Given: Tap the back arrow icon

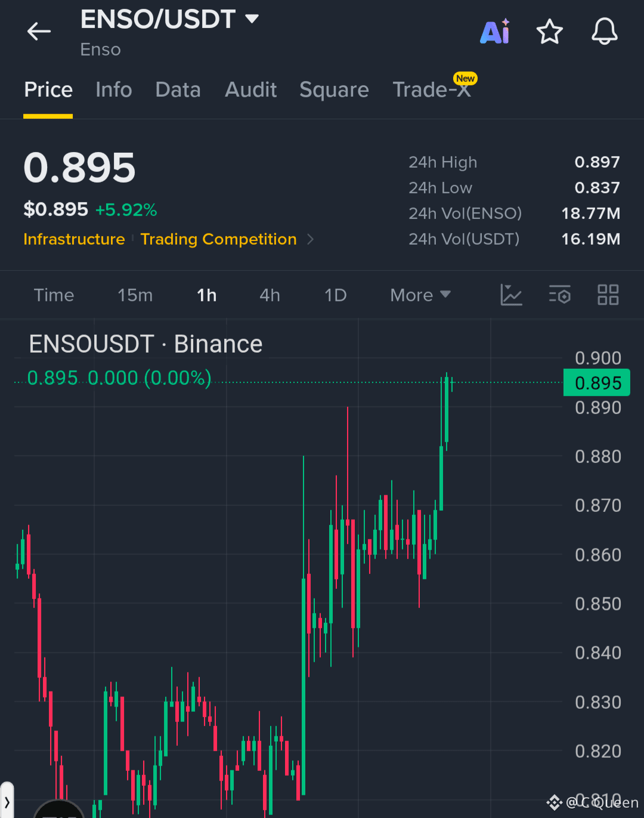Looking at the screenshot, I should click(39, 31).
